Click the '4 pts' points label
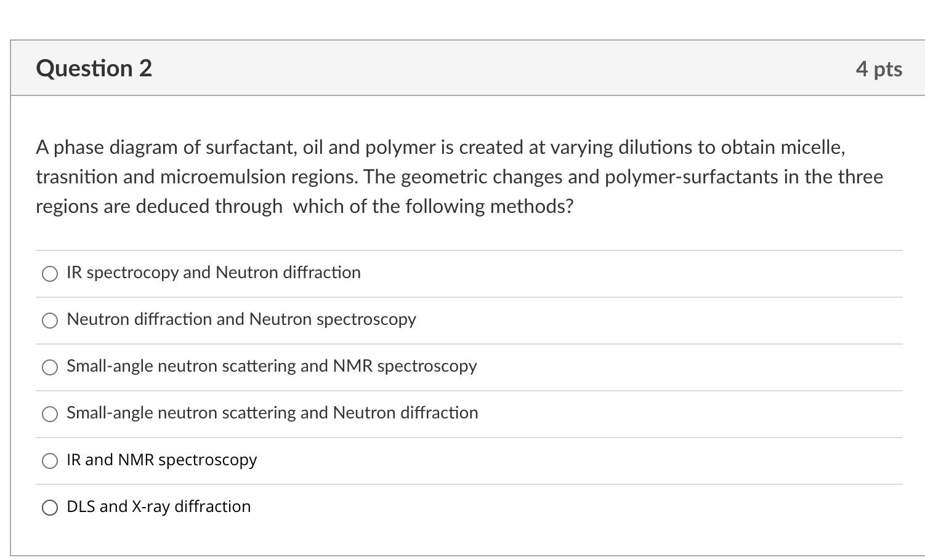Image resolution: width=925 pixels, height=560 pixels. pos(878,69)
